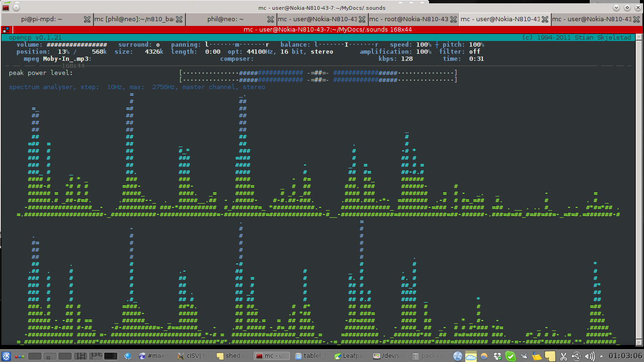Open the packag taskbar window entry
644x362 pixels.
click(x=429, y=356)
